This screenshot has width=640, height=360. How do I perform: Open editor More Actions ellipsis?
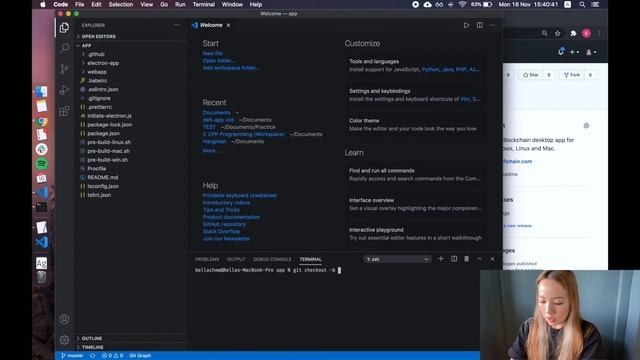tap(492, 25)
